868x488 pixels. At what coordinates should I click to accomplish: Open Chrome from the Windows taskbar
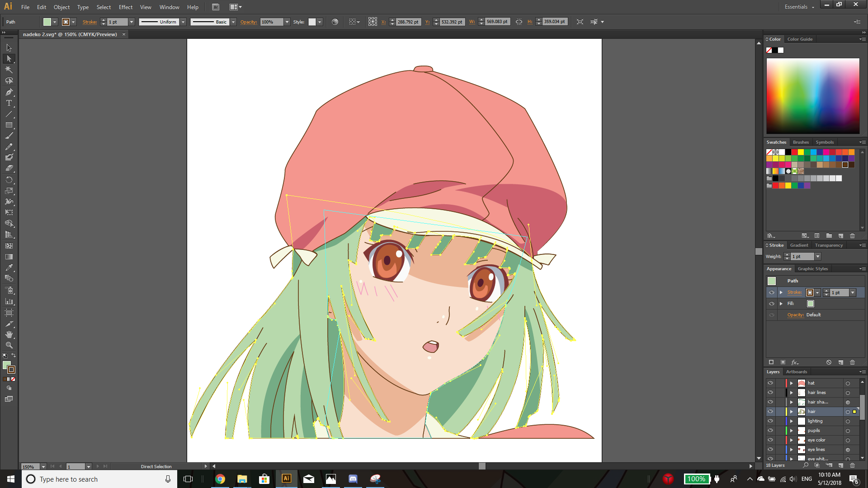[x=220, y=479]
